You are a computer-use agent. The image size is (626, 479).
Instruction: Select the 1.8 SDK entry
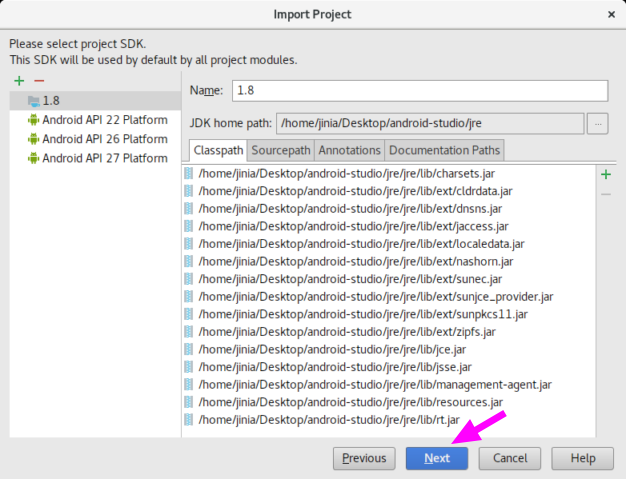95,101
